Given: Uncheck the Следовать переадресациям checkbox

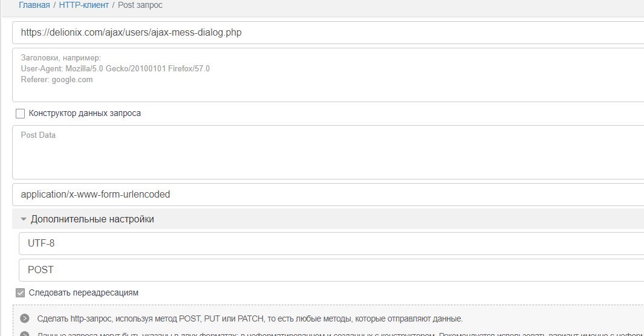Looking at the screenshot, I should [21, 293].
